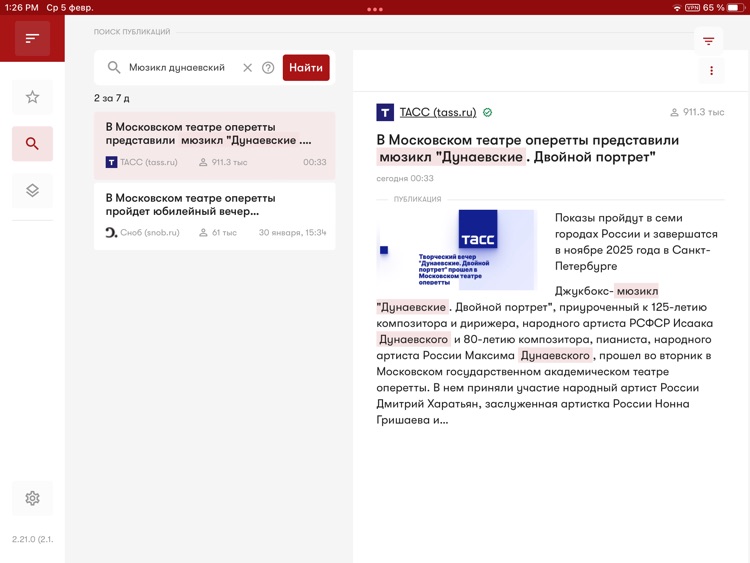750x563 pixels.
Task: Click the three dots at screen top center
Action: (375, 9)
